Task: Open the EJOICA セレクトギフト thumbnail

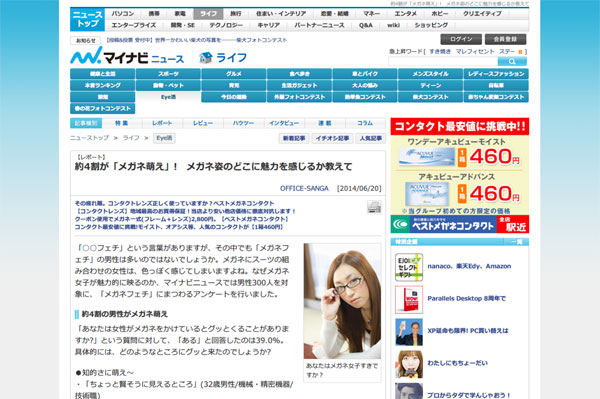Action: (409, 267)
